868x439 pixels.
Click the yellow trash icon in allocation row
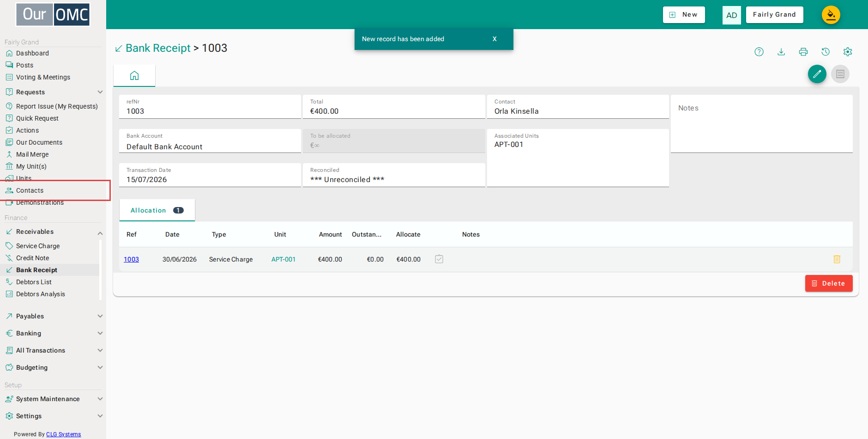pos(837,259)
